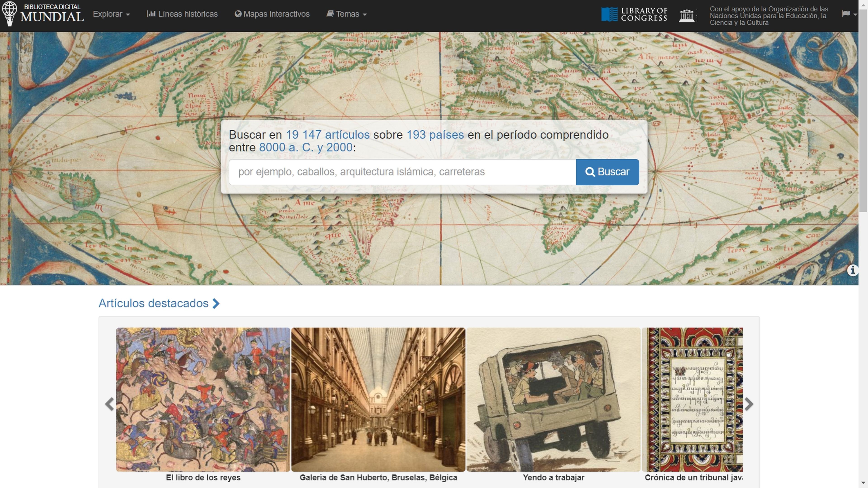The height and width of the screenshot is (488, 868).
Task: Click the Library of Congress logo
Action: tap(634, 14)
